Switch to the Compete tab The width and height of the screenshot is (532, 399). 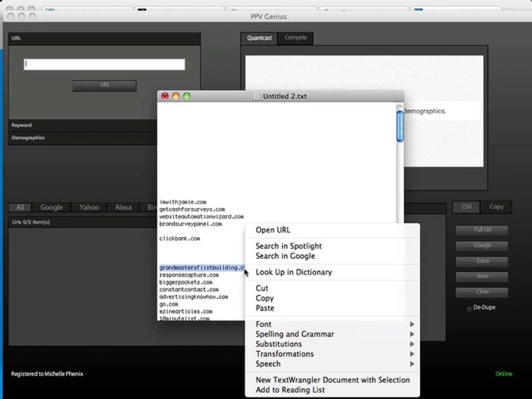(295, 38)
